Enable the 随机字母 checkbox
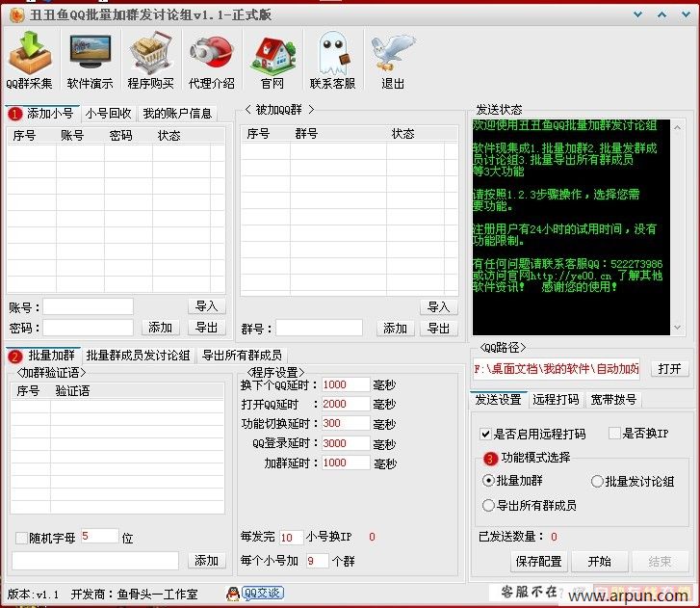This screenshot has height=608, width=700. click(21, 538)
